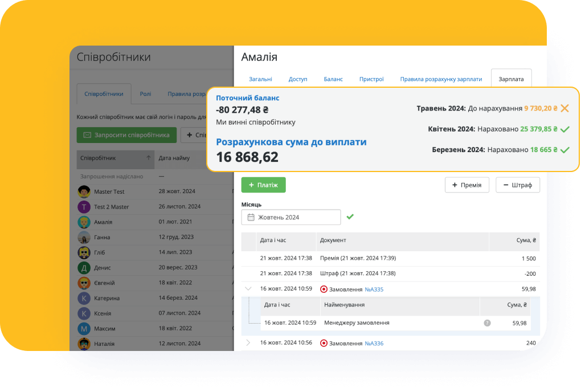The width and height of the screenshot is (581, 392).
Task: Click the red icon of order №A336
Action: click(x=324, y=343)
